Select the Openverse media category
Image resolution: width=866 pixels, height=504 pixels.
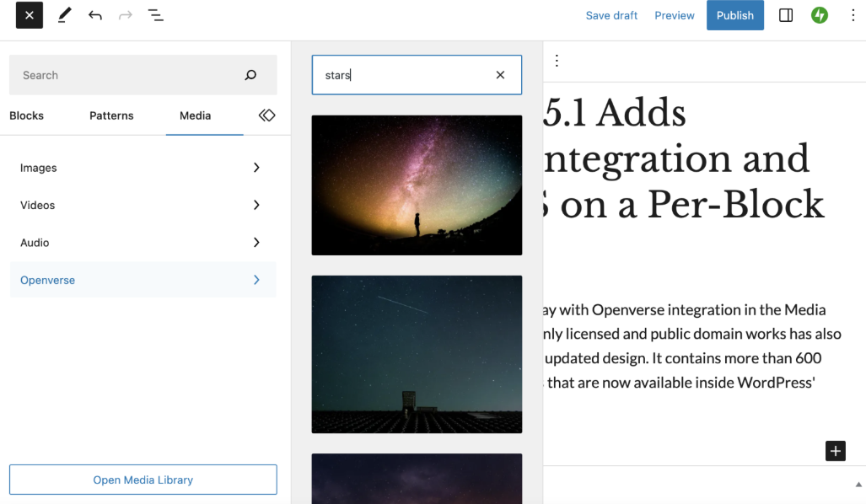(x=47, y=279)
